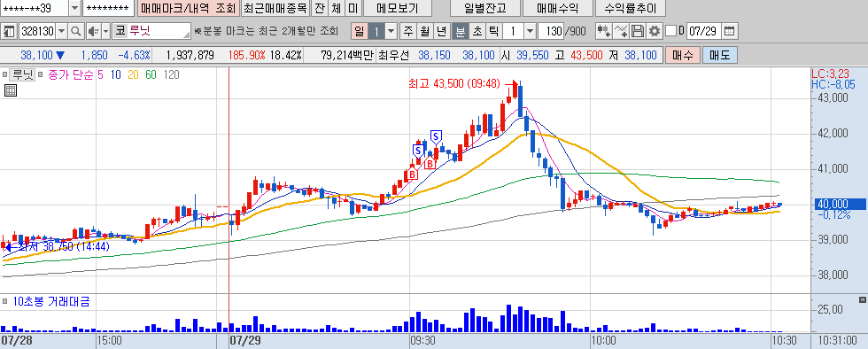Viewport: 868px width, 349px height.
Task: Open the 일별잔고 tab
Action: click(x=485, y=8)
